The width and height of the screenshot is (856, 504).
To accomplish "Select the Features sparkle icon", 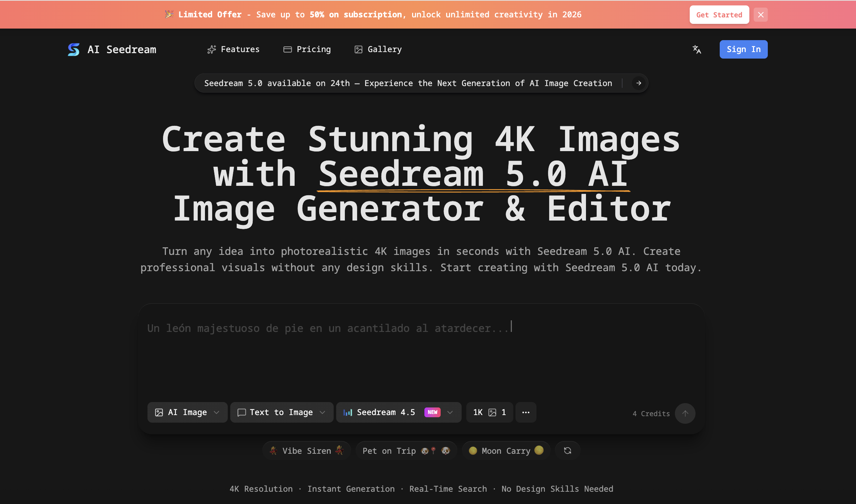I will pyautogui.click(x=211, y=50).
